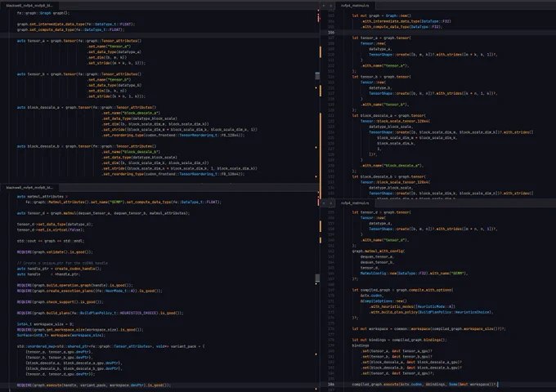Screen dimensions: 556x392
Task: Go forward using the bottom-right pane's forward arrow
Action: (331, 203)
